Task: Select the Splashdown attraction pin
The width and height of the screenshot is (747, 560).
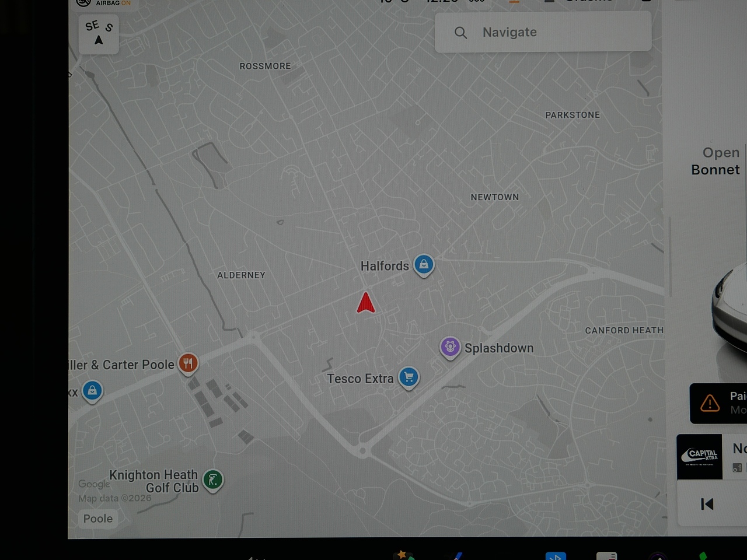Action: coord(450,347)
